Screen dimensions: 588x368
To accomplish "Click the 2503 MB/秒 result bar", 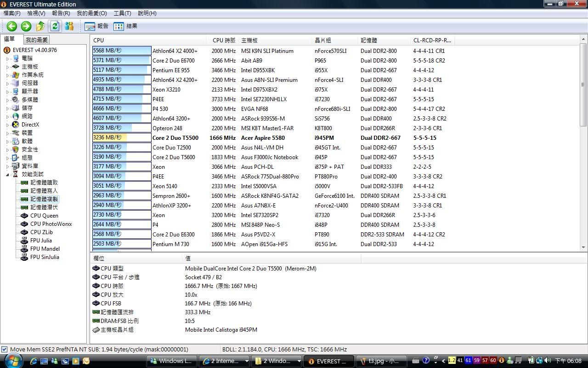I will (x=122, y=244).
